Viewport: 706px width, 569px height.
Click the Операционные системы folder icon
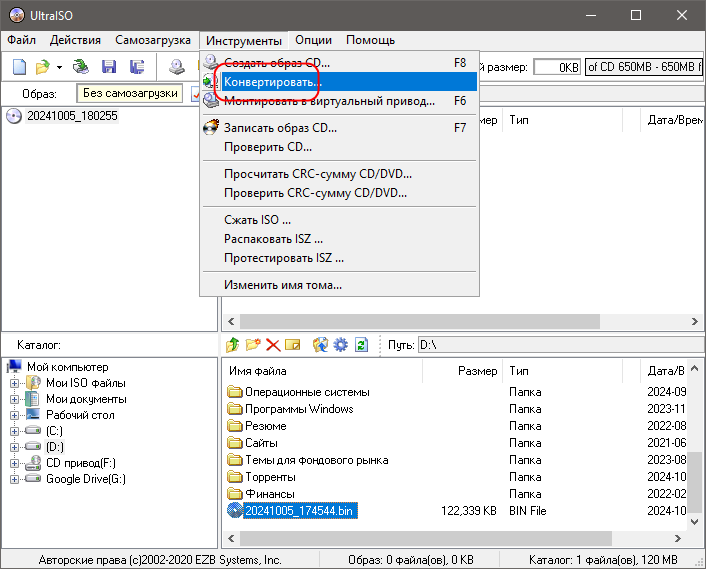coord(235,392)
